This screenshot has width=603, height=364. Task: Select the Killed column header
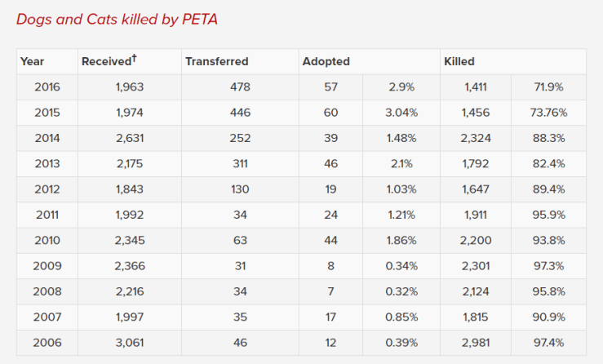(x=459, y=61)
